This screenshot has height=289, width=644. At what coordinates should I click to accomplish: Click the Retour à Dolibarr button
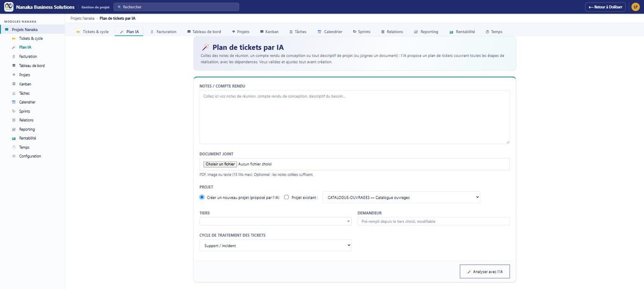[606, 7]
